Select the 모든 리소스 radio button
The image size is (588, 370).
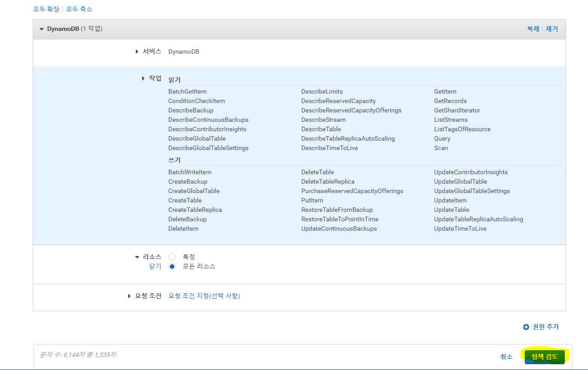[x=172, y=267]
